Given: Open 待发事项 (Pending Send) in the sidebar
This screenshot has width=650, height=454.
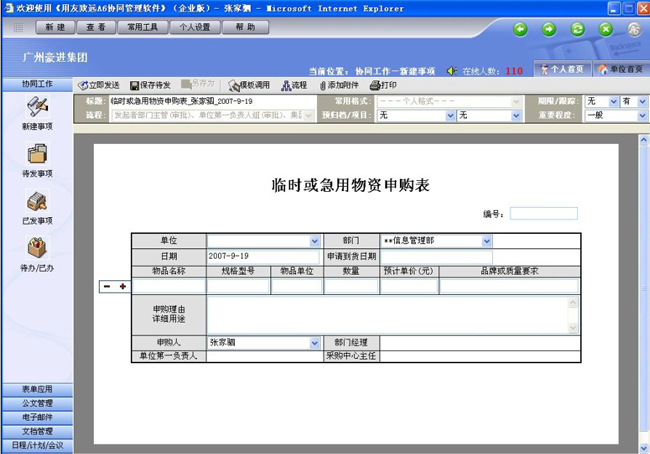Looking at the screenshot, I should coord(37,154).
